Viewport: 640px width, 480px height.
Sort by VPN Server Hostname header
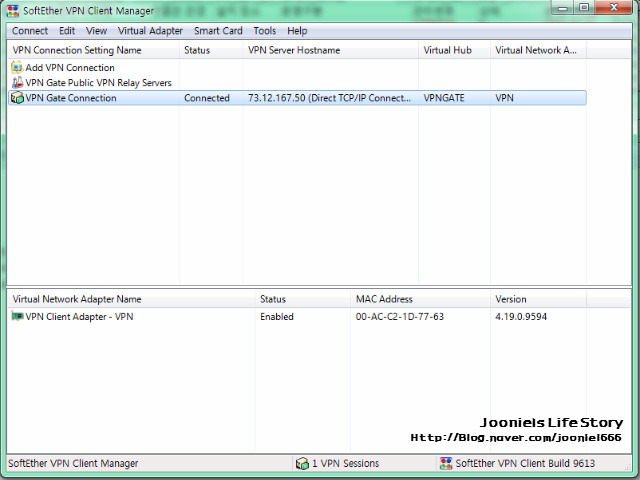coord(331,50)
